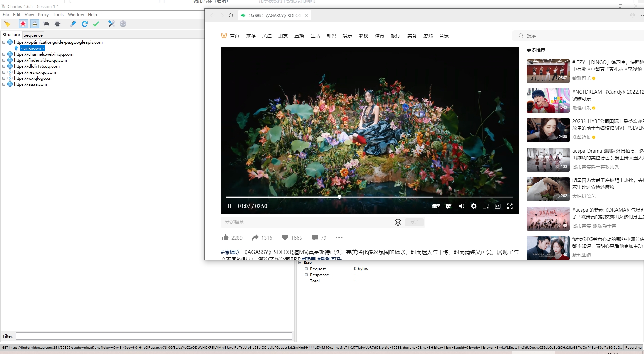Open video player settings gear
Viewport: 644px width, 354px height.
click(474, 206)
